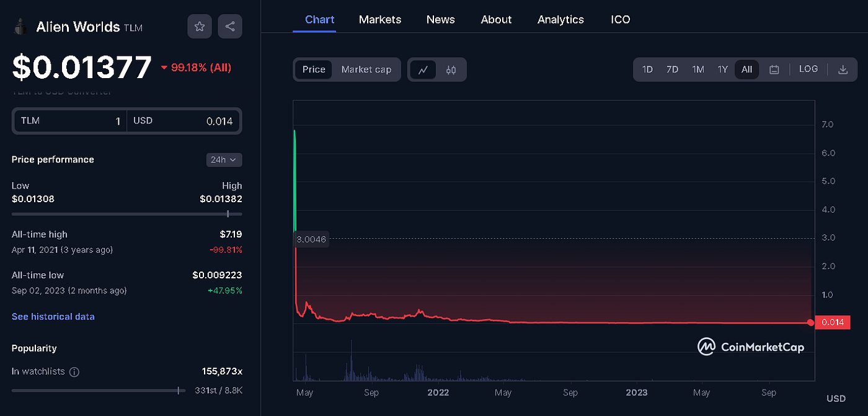The image size is (868, 416).
Task: Switch to line chart view icon
Action: [423, 69]
